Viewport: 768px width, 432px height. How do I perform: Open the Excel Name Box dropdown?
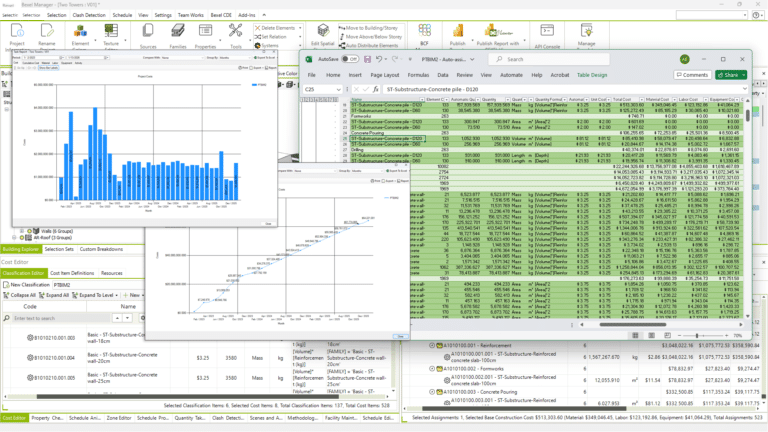point(338,90)
